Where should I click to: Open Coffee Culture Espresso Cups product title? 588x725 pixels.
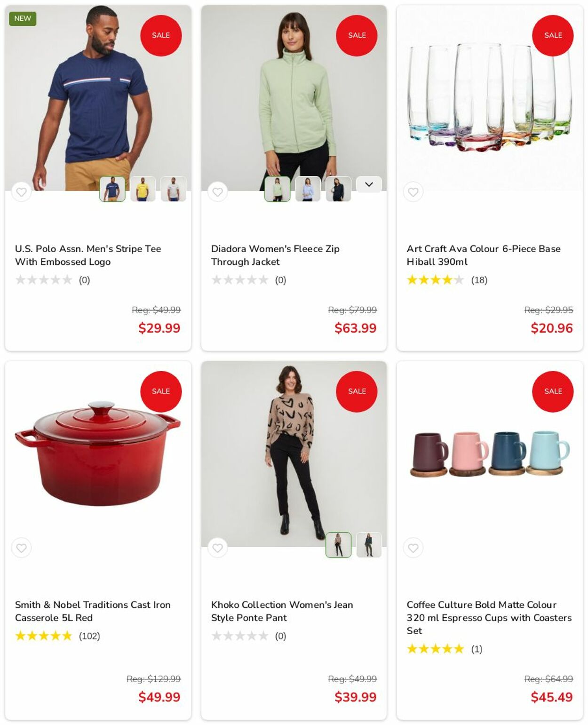pyautogui.click(x=489, y=617)
